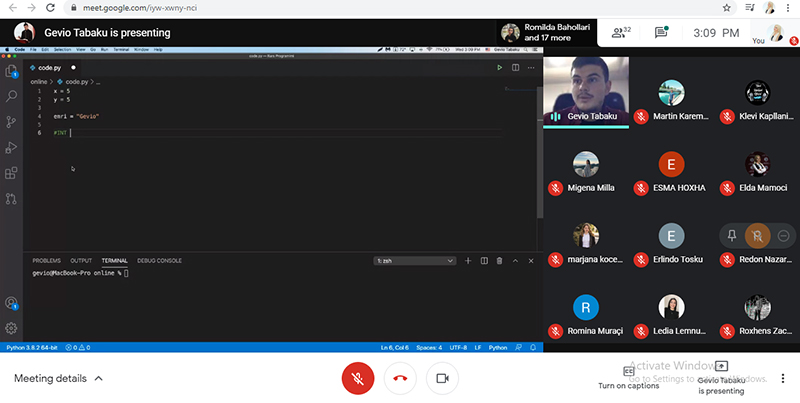Open the editor's More Actions ellipsis
The image size is (800, 403).
[531, 67]
